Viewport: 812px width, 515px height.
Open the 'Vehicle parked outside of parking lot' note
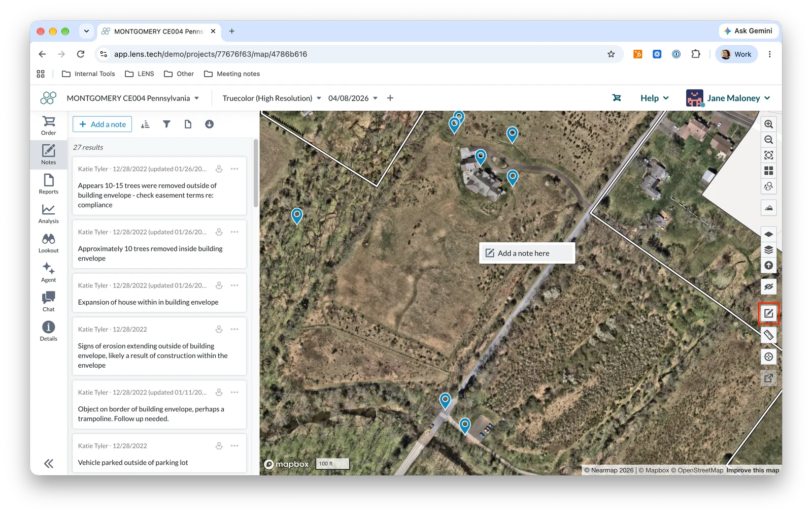159,453
